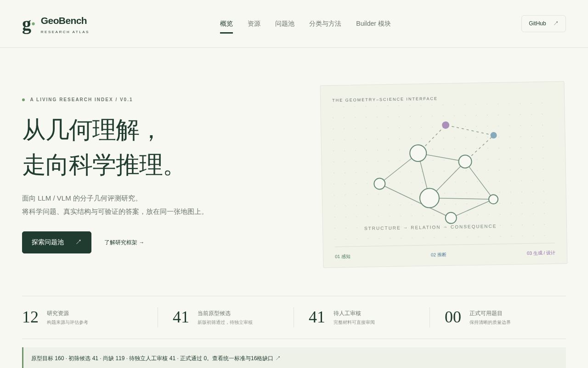
Task: Open the 分类与方法 tab
Action: tap(325, 24)
